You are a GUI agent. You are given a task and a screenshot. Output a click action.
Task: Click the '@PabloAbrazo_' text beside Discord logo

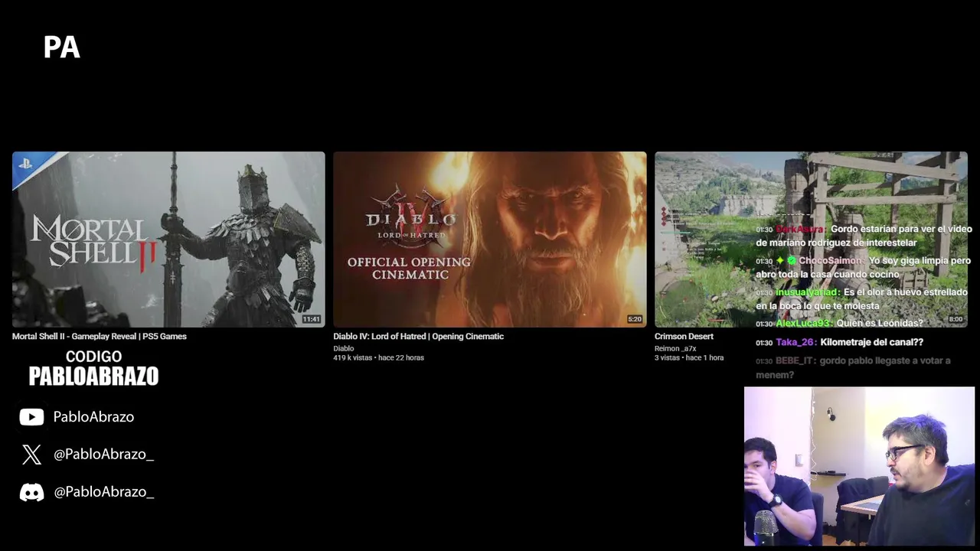(103, 492)
